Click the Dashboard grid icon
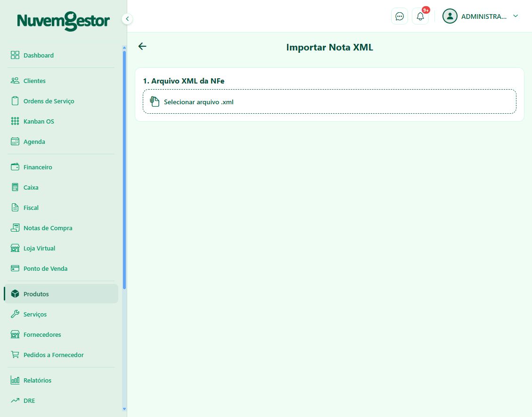The image size is (532, 417). click(x=15, y=55)
